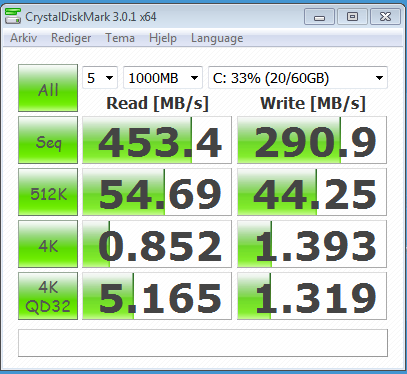Open the Arkiv menu
The image size is (407, 374).
pos(23,38)
